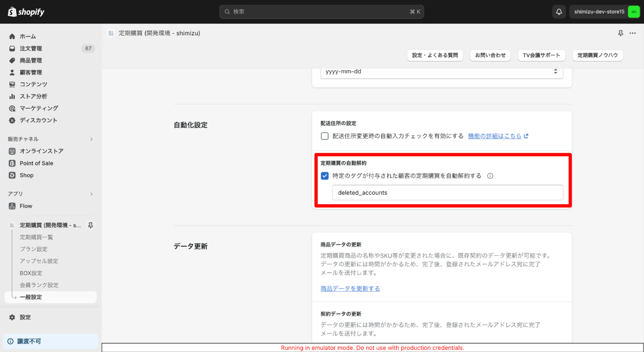Click the notification bell icon

559,12
